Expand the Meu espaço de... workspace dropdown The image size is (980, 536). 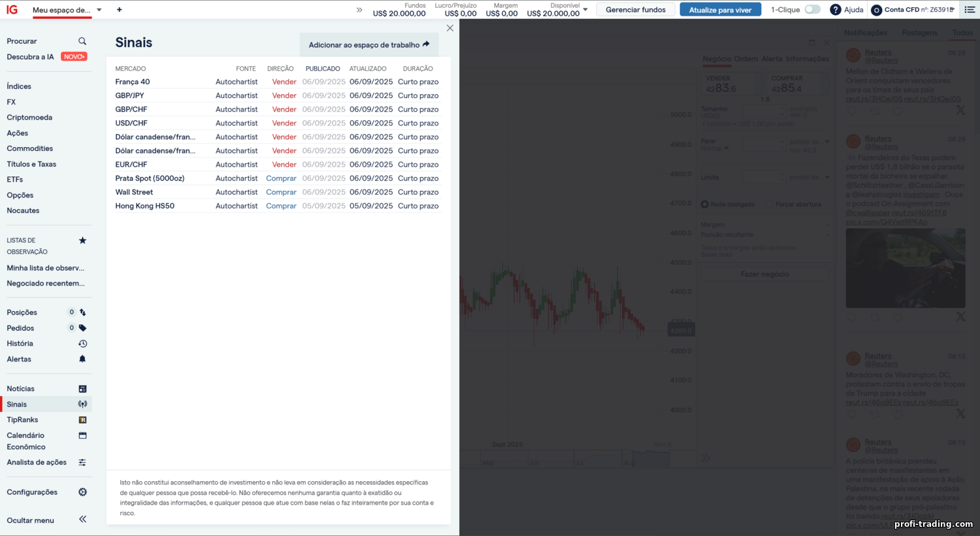(x=99, y=10)
